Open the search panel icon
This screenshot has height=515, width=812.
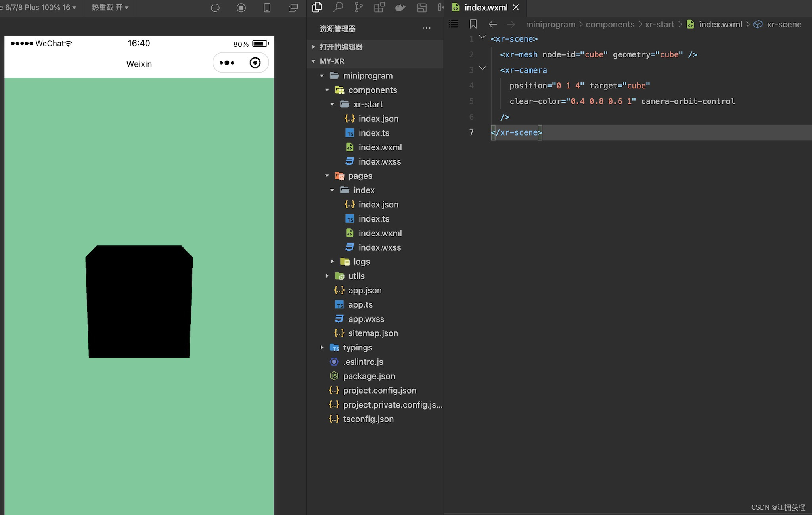point(338,7)
